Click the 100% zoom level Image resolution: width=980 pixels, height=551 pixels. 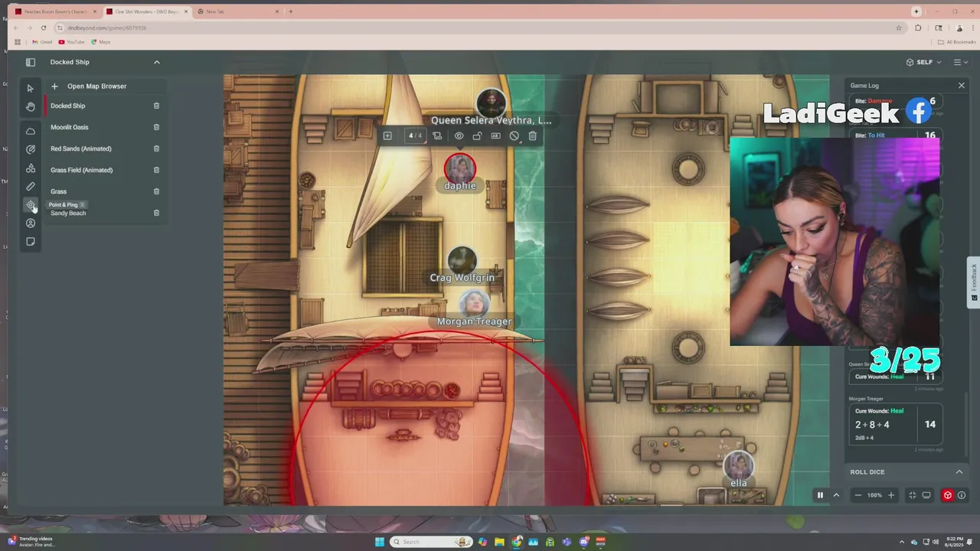pos(874,495)
